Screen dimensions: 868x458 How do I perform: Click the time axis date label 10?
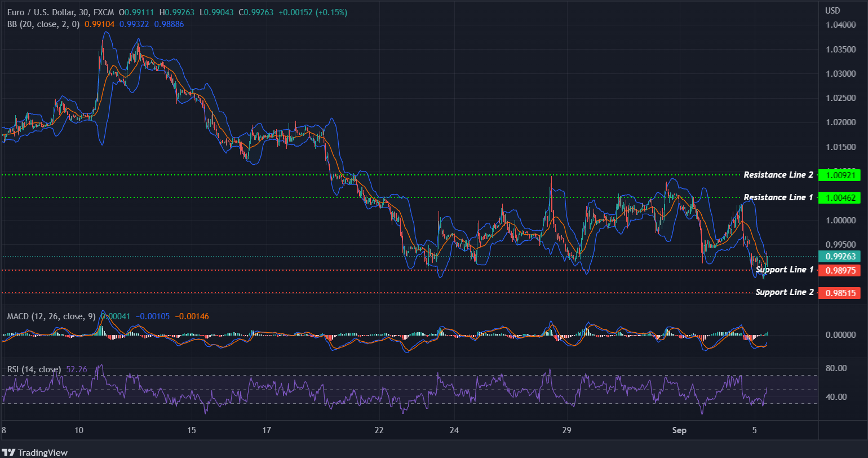point(79,431)
